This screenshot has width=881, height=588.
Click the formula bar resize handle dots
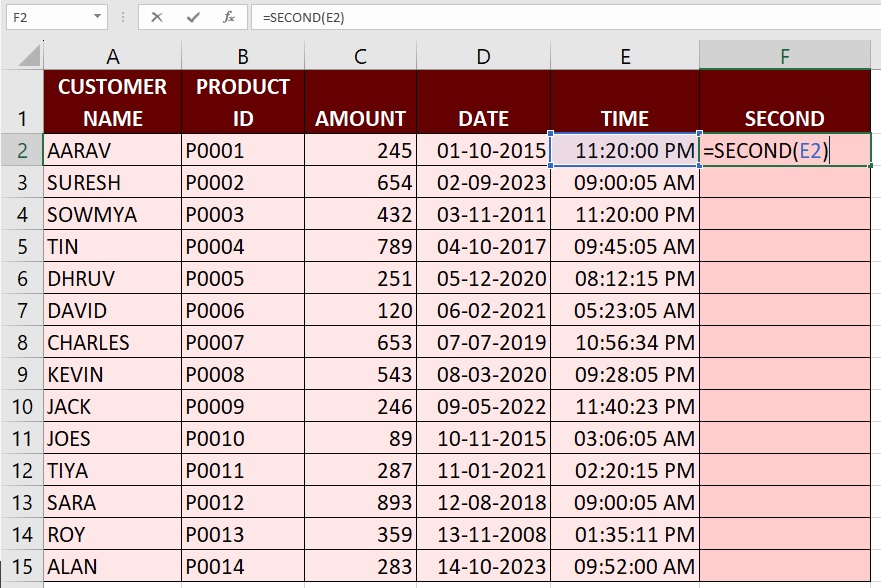tap(123, 18)
